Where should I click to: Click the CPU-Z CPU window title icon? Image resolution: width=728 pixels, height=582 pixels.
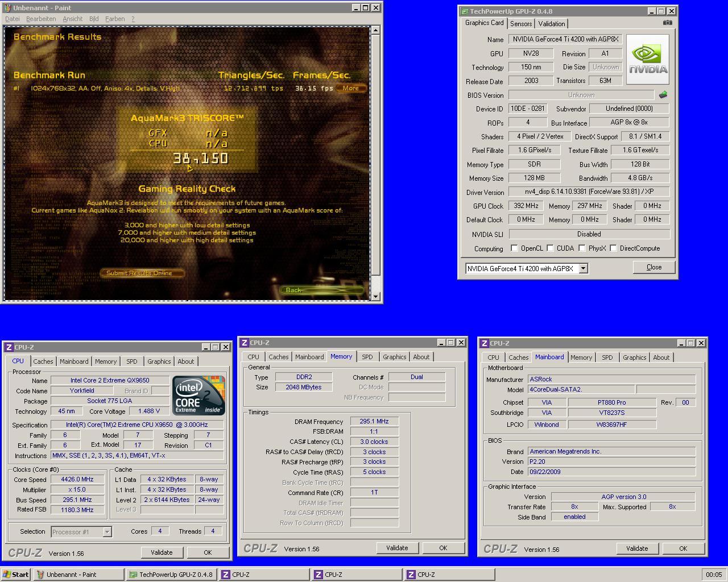9,347
